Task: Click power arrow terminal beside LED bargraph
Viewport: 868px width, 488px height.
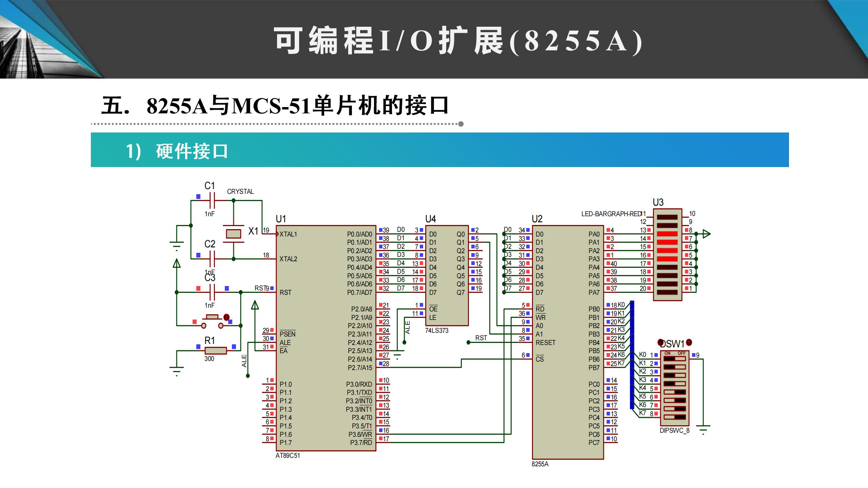Action: pyautogui.click(x=706, y=234)
